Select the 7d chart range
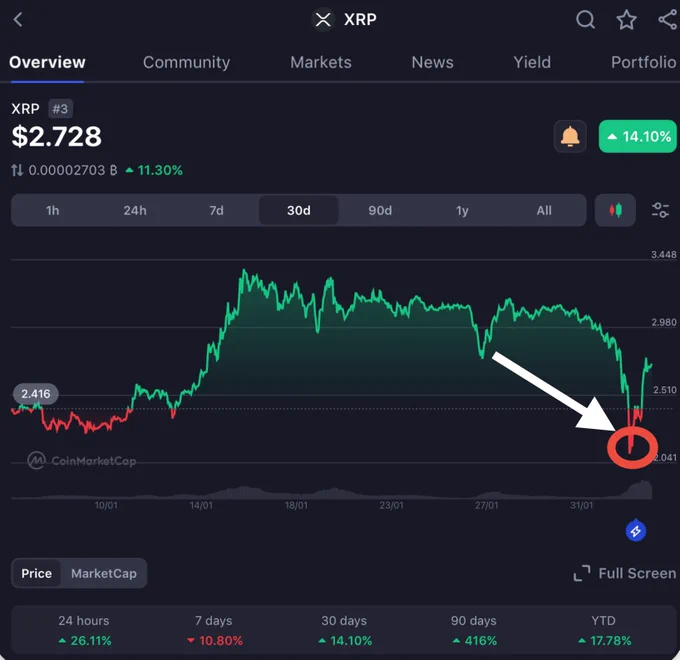680x660 pixels. click(x=216, y=210)
